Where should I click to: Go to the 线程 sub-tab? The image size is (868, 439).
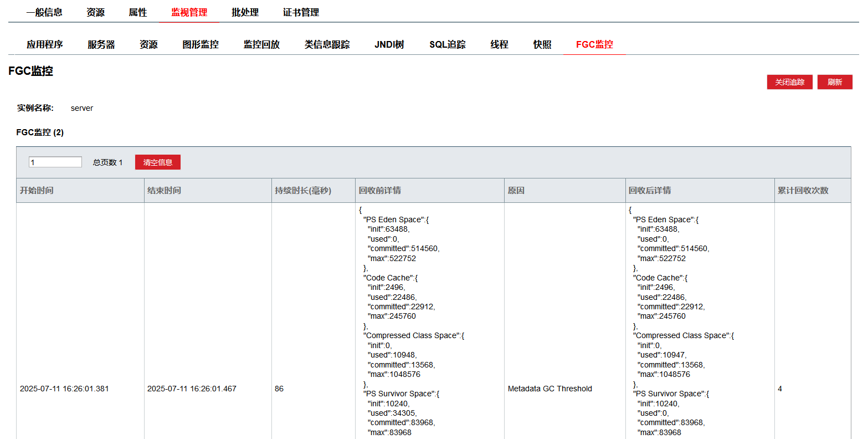coord(499,44)
